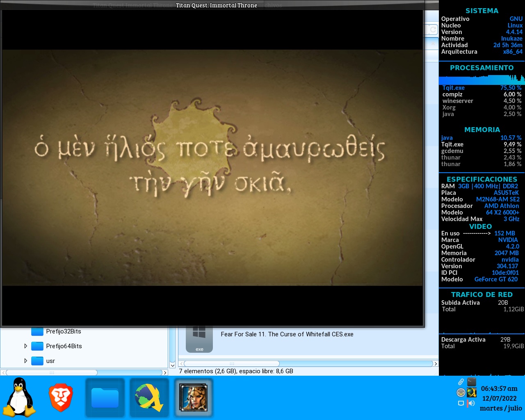
Task: Click the date 12/07/2022 on taskbar
Action: [499, 398]
